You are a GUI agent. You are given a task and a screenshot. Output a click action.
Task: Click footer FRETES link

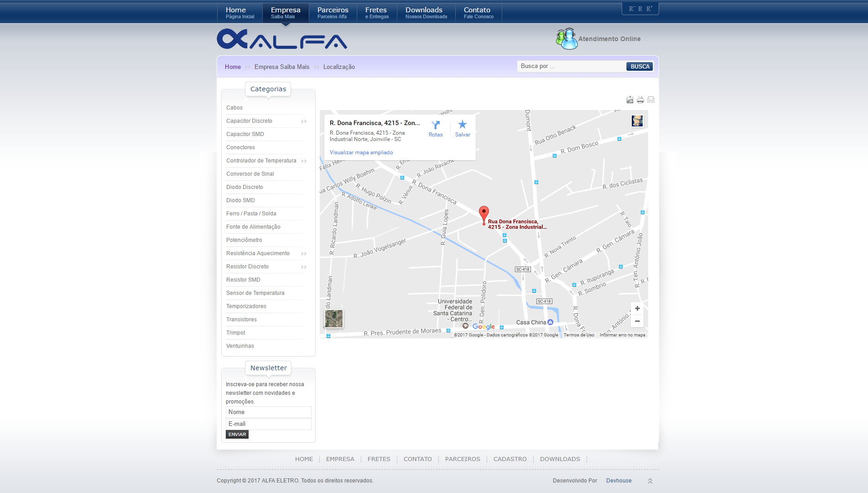(x=379, y=459)
